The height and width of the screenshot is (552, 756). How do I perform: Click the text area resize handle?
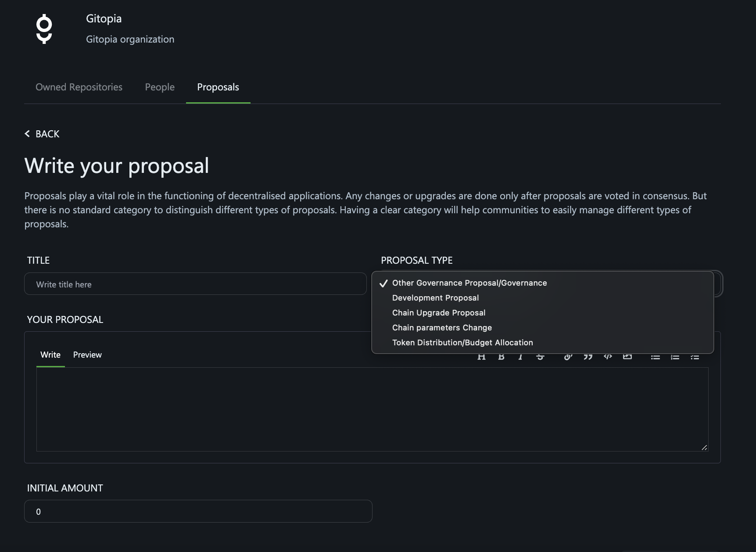point(704,447)
